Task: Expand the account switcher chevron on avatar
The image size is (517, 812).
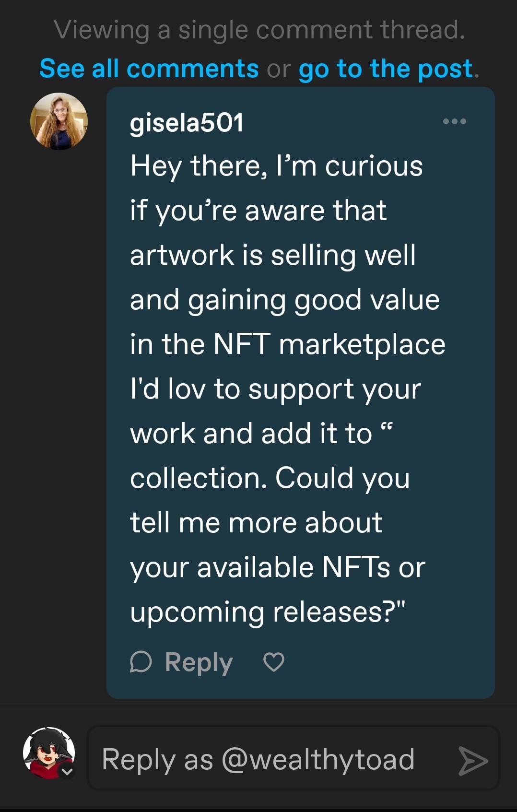Action: click(68, 772)
